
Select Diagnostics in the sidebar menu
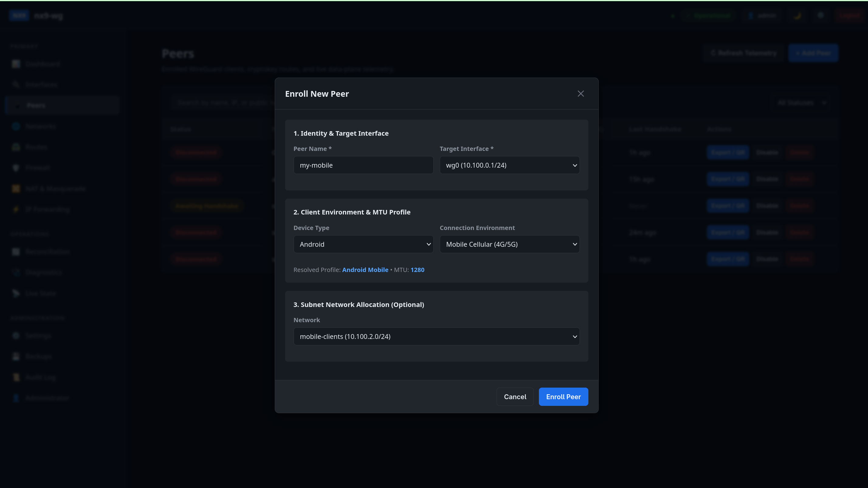click(x=43, y=273)
